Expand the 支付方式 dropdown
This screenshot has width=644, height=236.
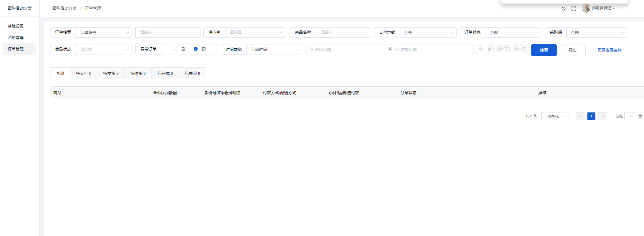(428, 33)
